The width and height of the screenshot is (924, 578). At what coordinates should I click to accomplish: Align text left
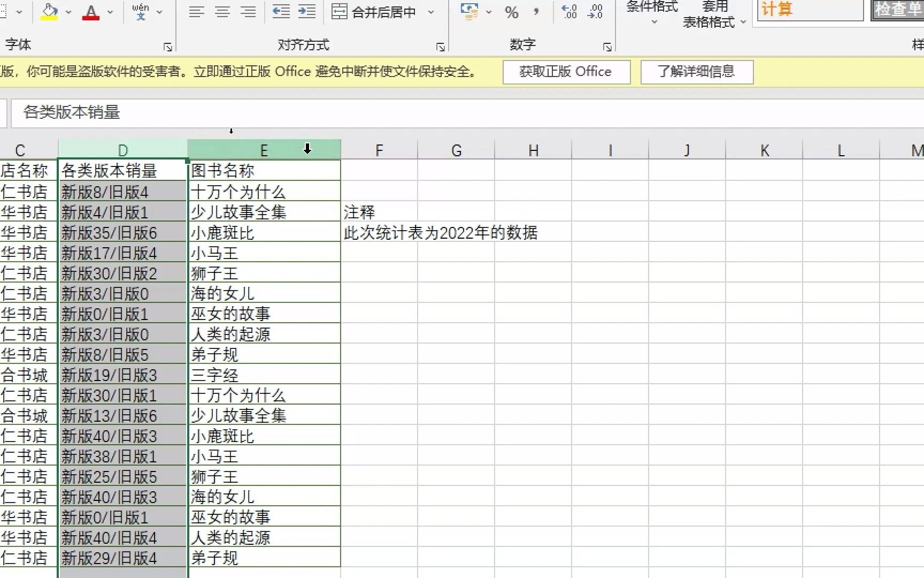click(196, 12)
